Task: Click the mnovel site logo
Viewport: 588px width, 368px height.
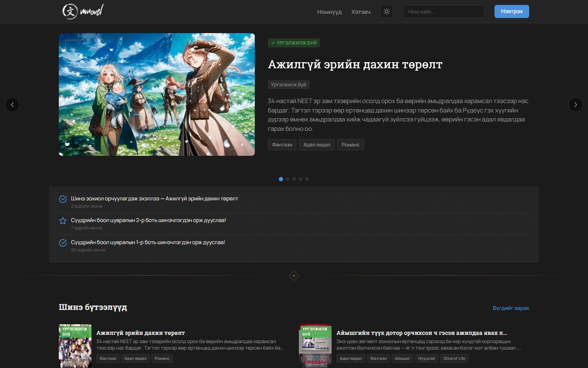Action: pos(83,11)
